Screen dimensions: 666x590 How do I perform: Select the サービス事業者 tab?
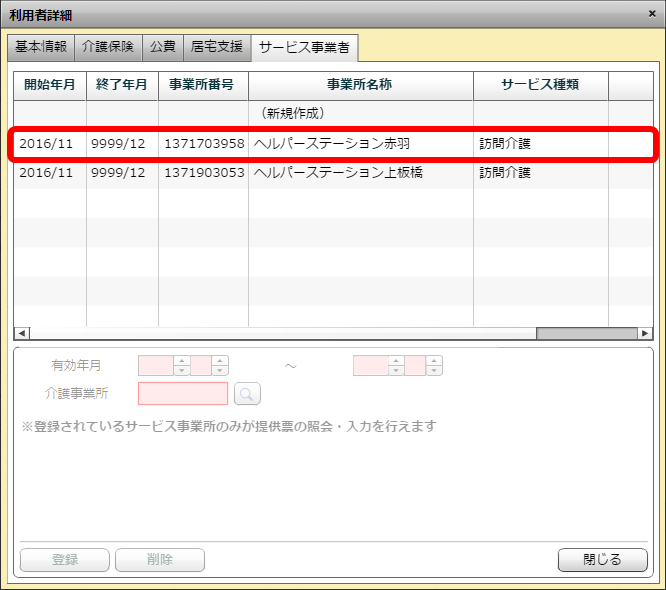(x=304, y=47)
